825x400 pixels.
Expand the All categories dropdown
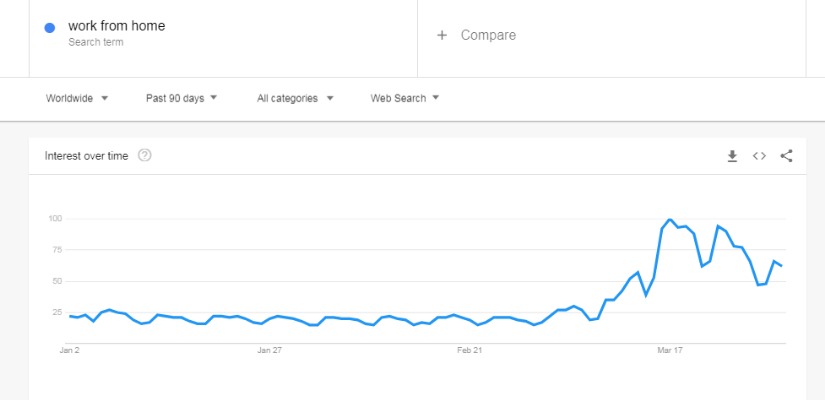coord(295,98)
